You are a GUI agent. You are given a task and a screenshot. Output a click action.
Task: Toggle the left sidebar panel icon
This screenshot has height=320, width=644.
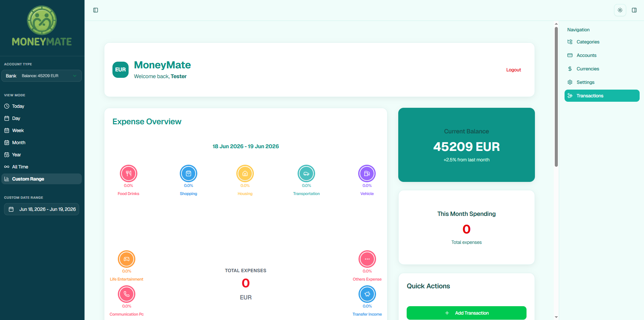point(96,10)
